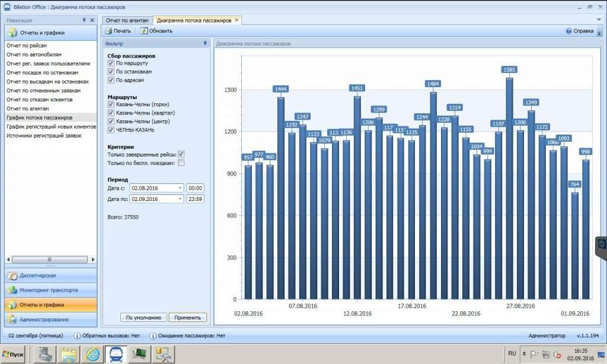Click the 00:00 start time field
This screenshot has height=364, width=607.
tap(195, 188)
